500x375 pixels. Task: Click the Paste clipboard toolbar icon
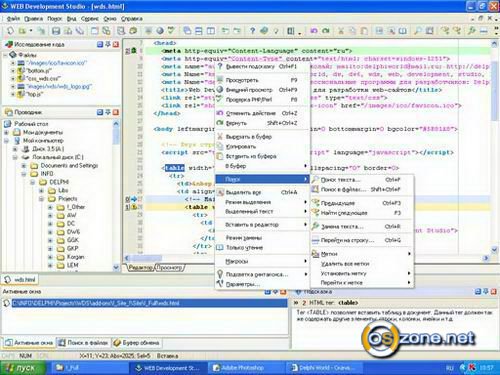click(x=365, y=31)
